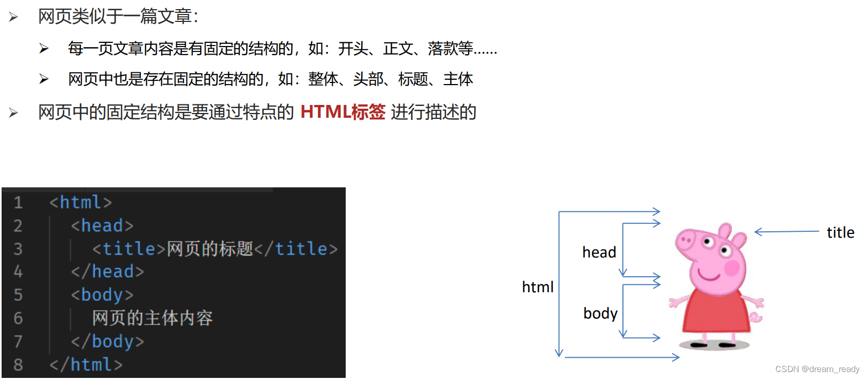
Task: Click the closing </html> tag on line 8
Action: coord(86,365)
